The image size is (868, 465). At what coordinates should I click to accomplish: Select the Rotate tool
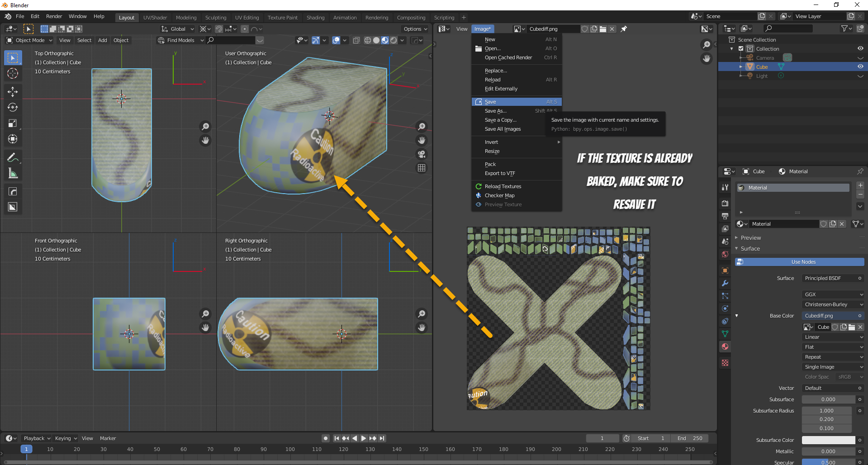tap(13, 107)
